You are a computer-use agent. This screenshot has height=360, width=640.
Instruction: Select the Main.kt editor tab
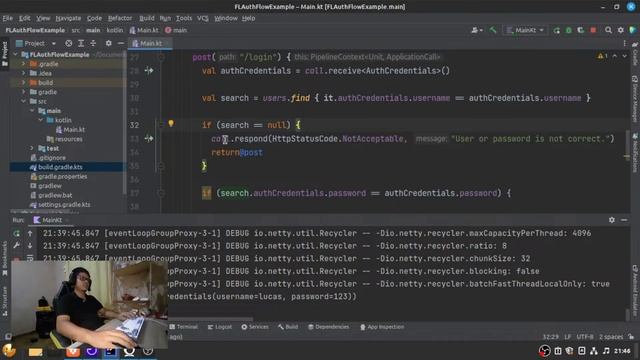pyautogui.click(x=150, y=43)
